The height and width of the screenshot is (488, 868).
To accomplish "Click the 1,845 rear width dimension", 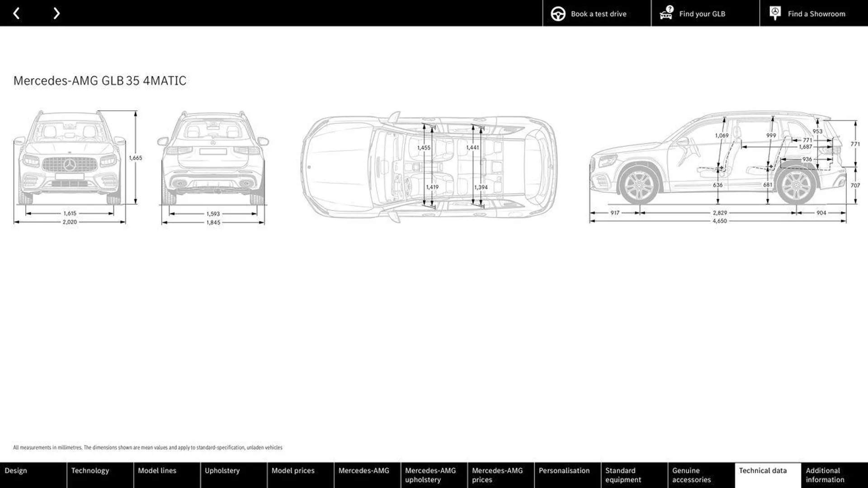I will 213,222.
